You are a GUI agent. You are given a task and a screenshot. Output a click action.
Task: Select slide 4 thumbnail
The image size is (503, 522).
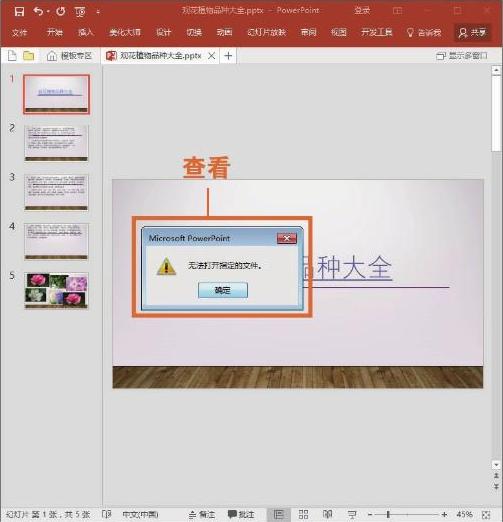click(56, 242)
